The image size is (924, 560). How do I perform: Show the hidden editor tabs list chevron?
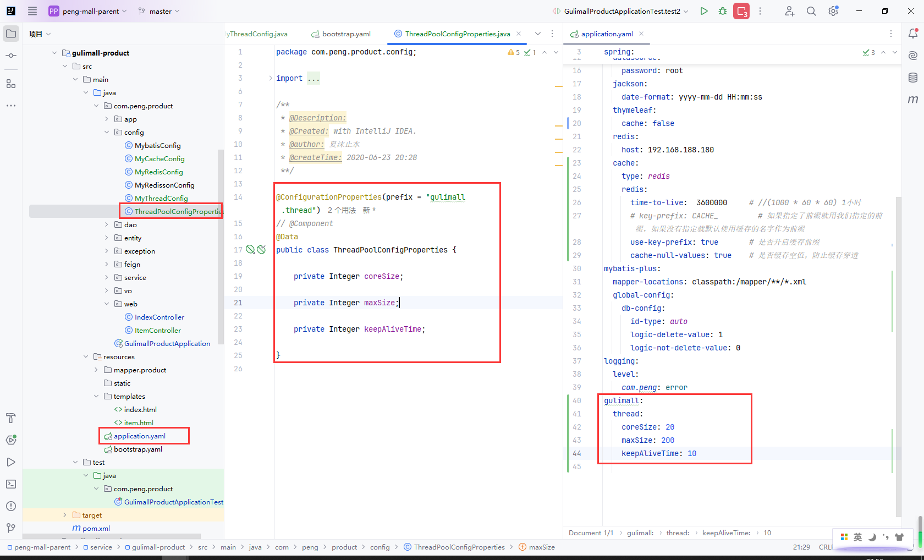(x=538, y=34)
